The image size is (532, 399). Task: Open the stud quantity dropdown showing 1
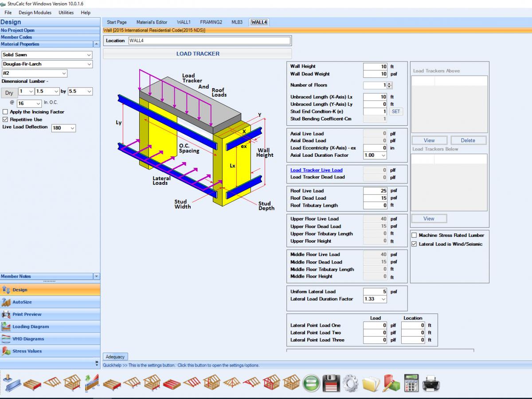pos(26,91)
